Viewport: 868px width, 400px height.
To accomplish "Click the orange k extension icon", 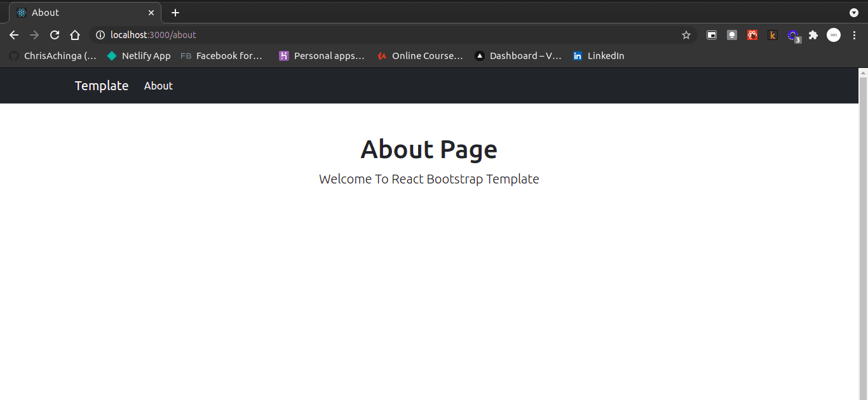I will (x=773, y=35).
